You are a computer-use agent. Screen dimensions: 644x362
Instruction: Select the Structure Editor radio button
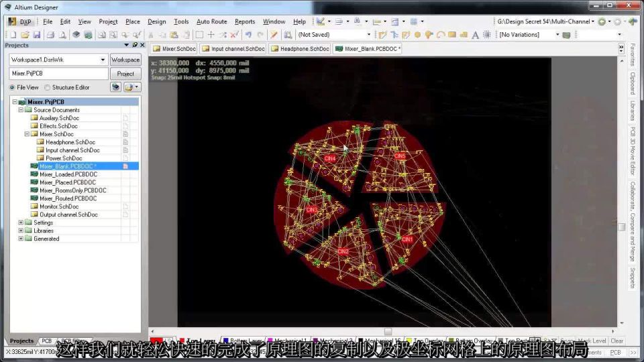pyautogui.click(x=47, y=87)
